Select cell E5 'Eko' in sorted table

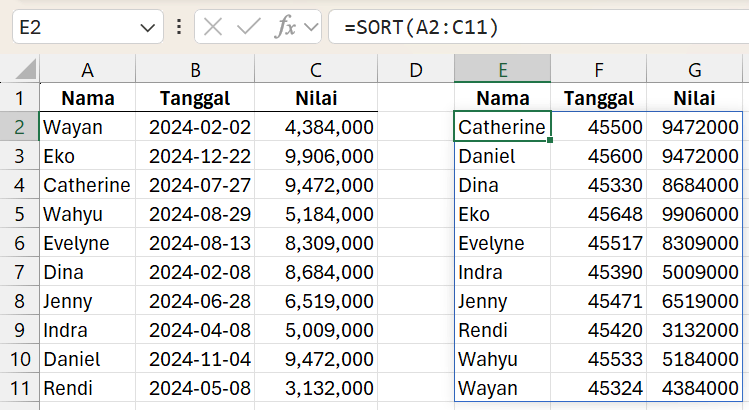click(x=503, y=214)
